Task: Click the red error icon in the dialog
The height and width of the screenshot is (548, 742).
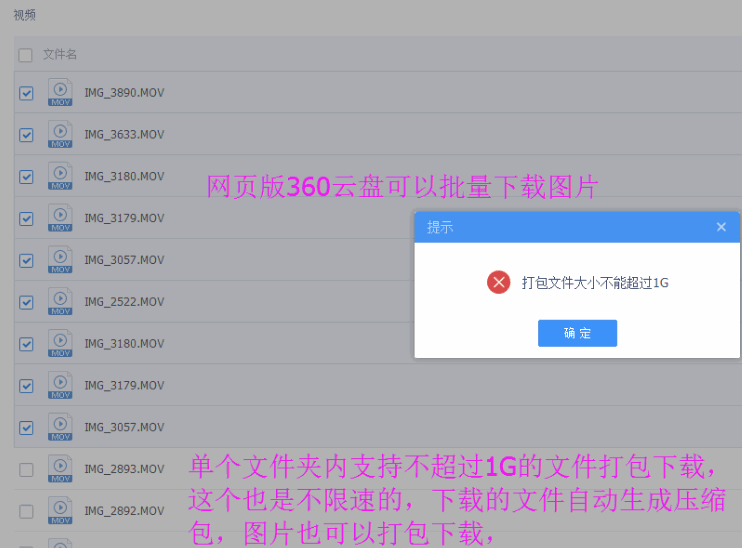Action: [498, 283]
